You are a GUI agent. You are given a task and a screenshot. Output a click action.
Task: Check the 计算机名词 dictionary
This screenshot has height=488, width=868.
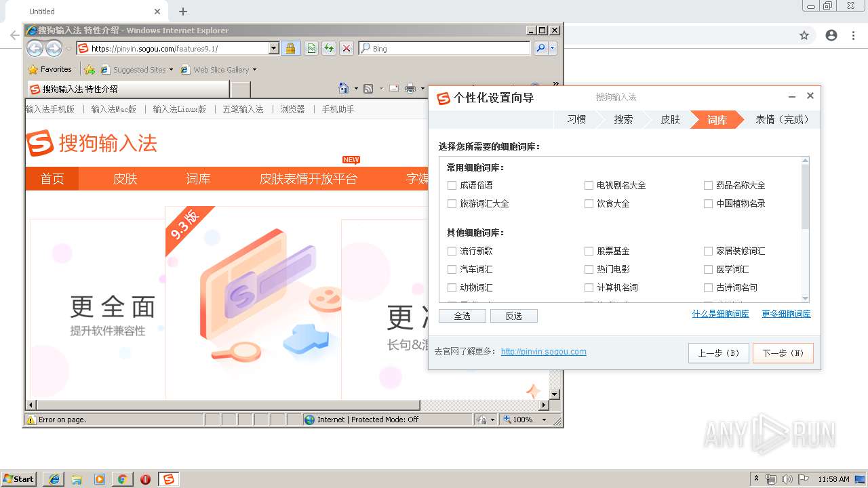(589, 287)
